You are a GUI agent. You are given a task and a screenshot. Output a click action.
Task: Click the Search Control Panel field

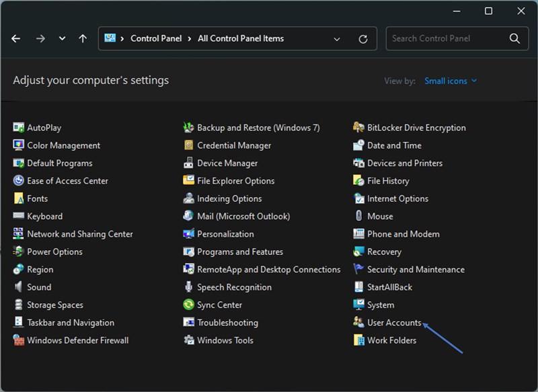(457, 38)
